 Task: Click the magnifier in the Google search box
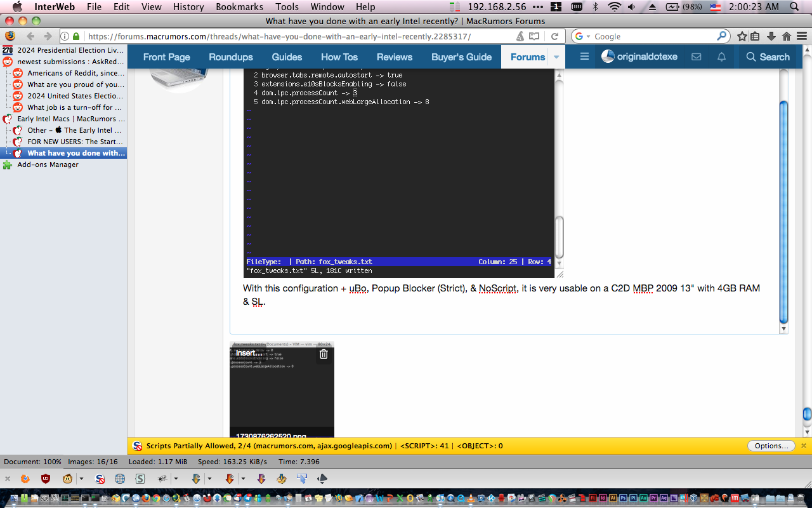point(723,36)
